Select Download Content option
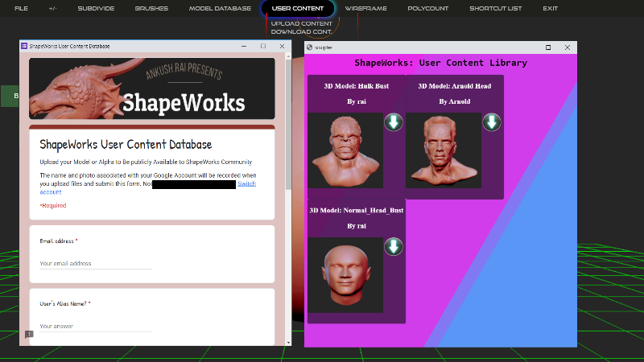 301,31
